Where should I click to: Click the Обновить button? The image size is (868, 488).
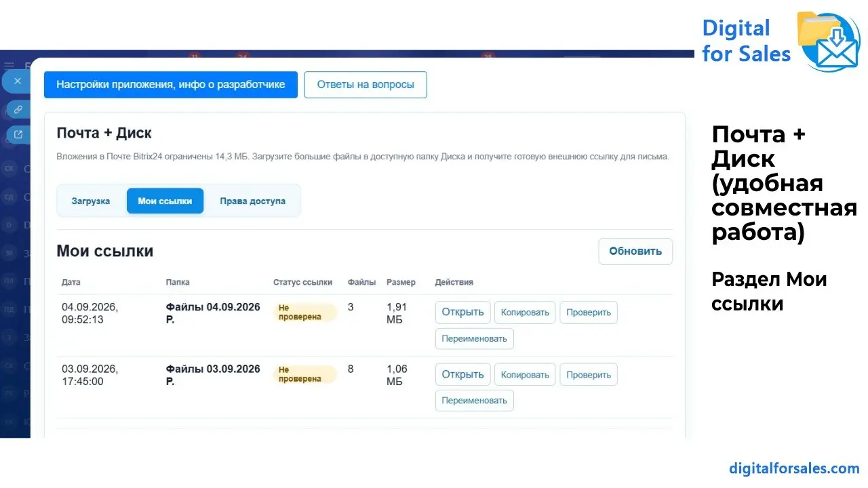pos(635,251)
